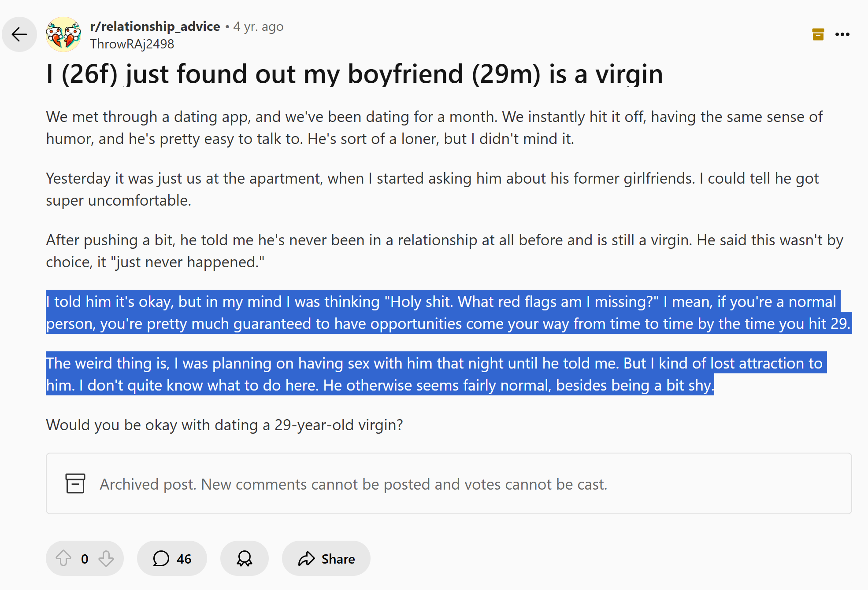Click the back arrow button
Viewport: 868px width, 590px height.
tap(19, 34)
